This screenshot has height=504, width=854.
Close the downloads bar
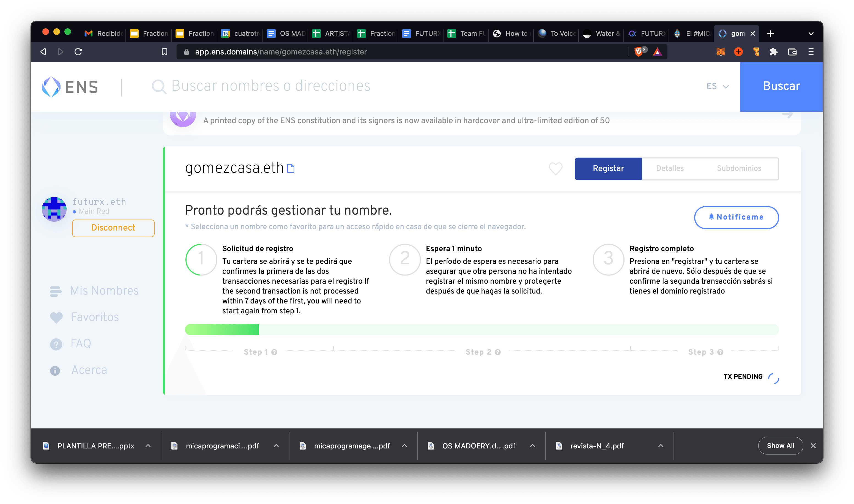[813, 446]
